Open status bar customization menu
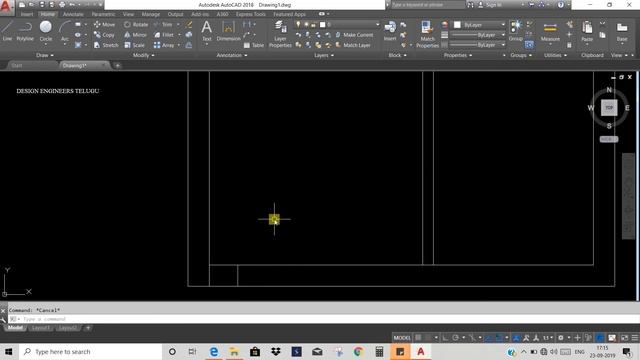This screenshot has height=360, width=640. point(635,338)
